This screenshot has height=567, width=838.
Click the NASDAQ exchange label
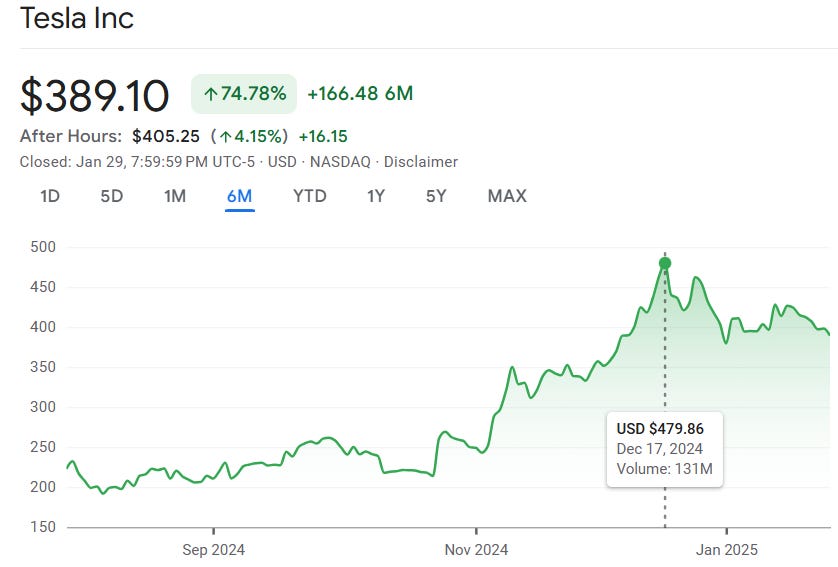tap(340, 162)
